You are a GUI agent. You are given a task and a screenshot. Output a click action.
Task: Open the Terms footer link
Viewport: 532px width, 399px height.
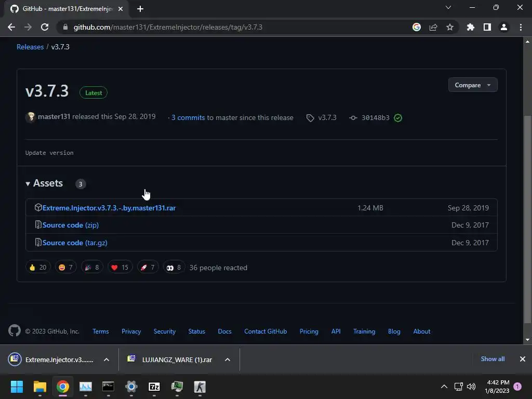tap(101, 331)
